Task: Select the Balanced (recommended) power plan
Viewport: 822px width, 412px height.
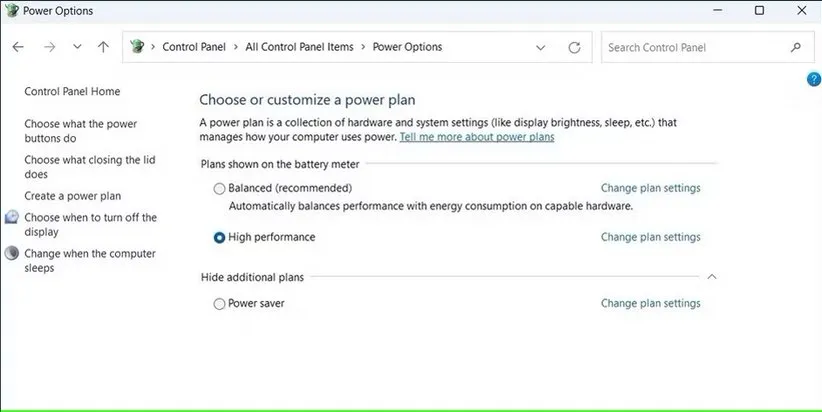Action: click(x=220, y=188)
